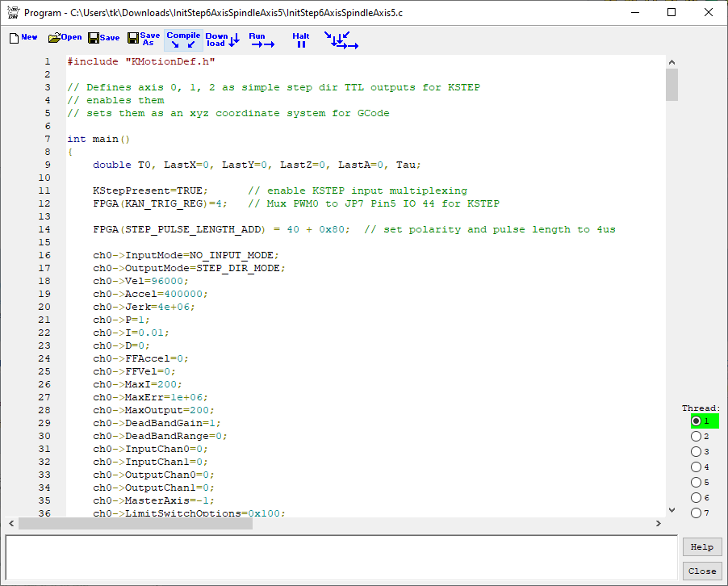
Task: Click the Save As toolbar icon
Action: (145, 40)
